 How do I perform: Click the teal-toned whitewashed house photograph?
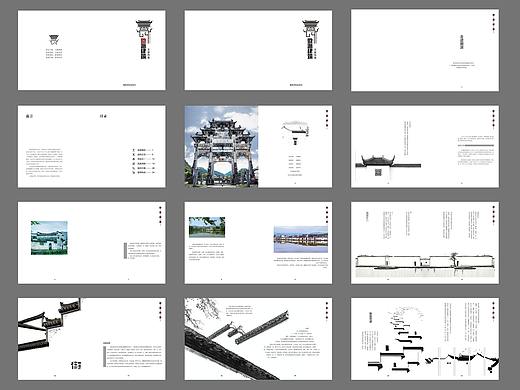[49, 238]
